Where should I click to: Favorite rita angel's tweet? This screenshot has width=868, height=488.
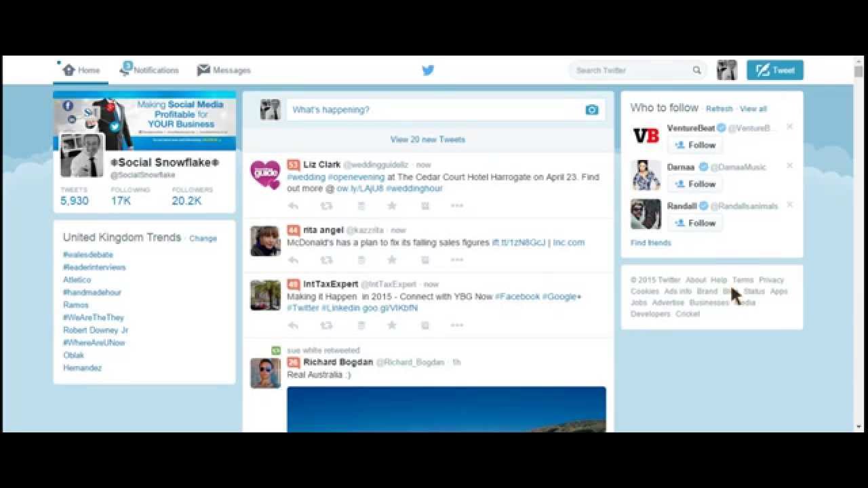(391, 260)
